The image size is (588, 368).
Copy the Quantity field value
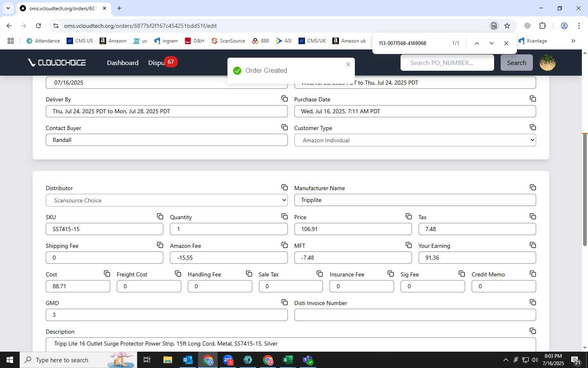pos(285,216)
